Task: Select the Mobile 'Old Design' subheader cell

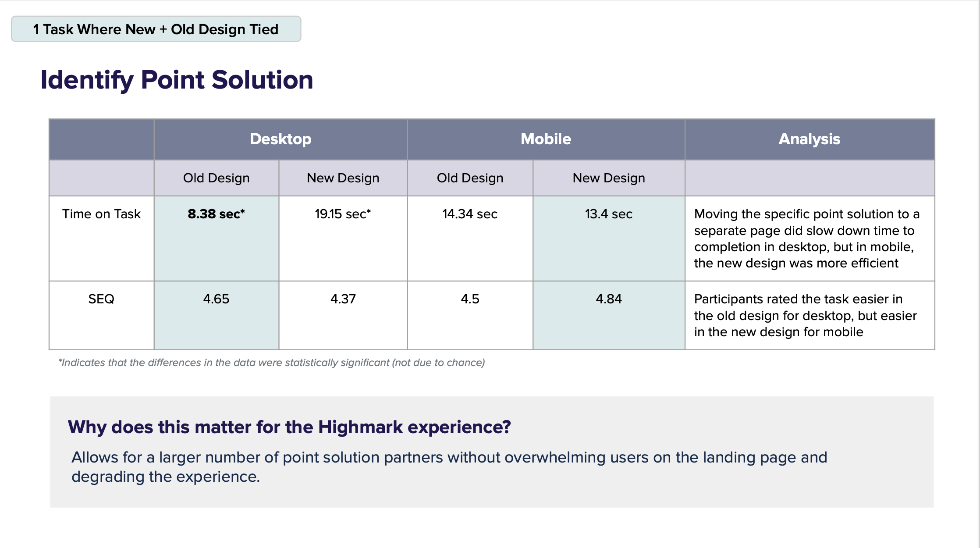Action: point(470,178)
